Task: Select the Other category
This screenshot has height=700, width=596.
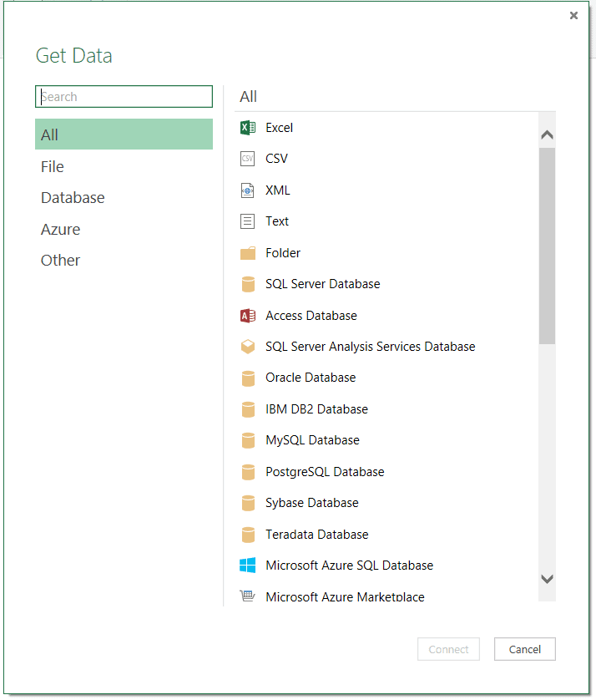Action: coord(60,261)
